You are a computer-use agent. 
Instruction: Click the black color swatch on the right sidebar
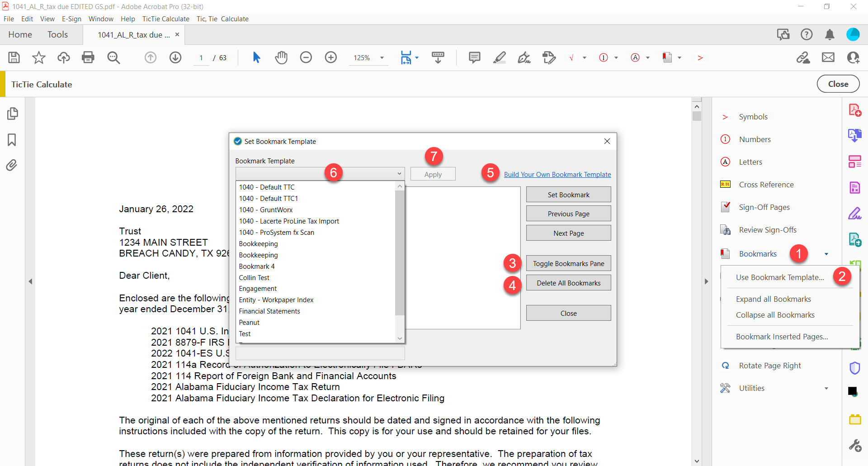click(x=852, y=391)
